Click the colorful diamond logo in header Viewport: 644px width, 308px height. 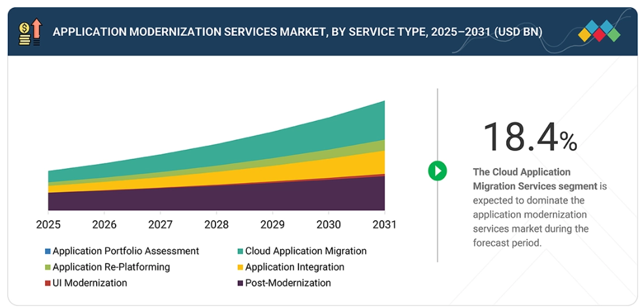point(599,31)
